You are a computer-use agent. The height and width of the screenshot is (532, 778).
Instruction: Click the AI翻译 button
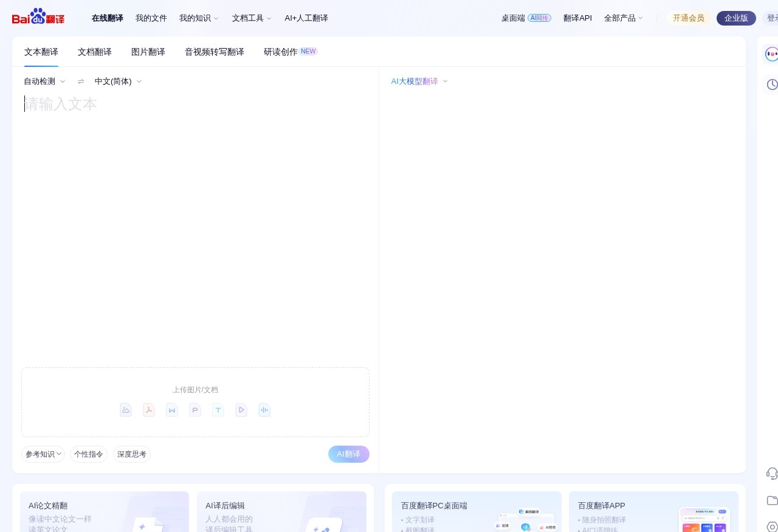click(x=349, y=454)
